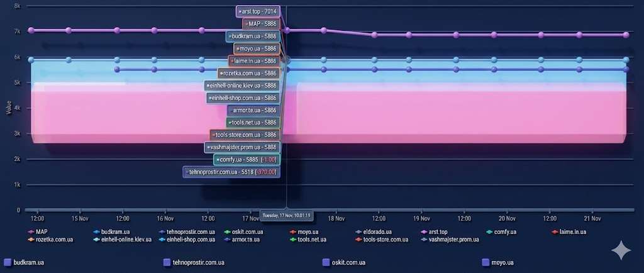Click the '15 Nov' x-axis label
This screenshot has height=273, width=644.
(x=80, y=218)
